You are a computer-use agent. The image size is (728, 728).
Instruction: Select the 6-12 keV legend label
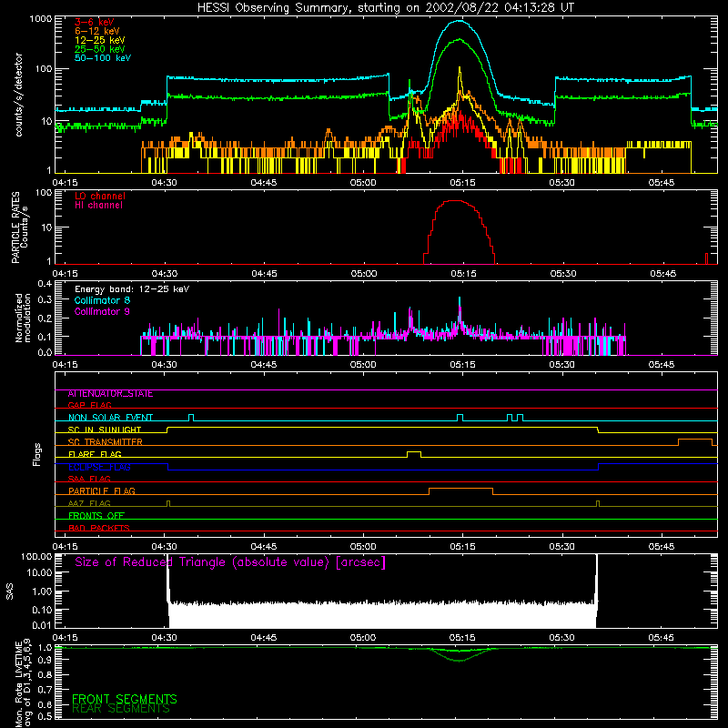click(96, 31)
